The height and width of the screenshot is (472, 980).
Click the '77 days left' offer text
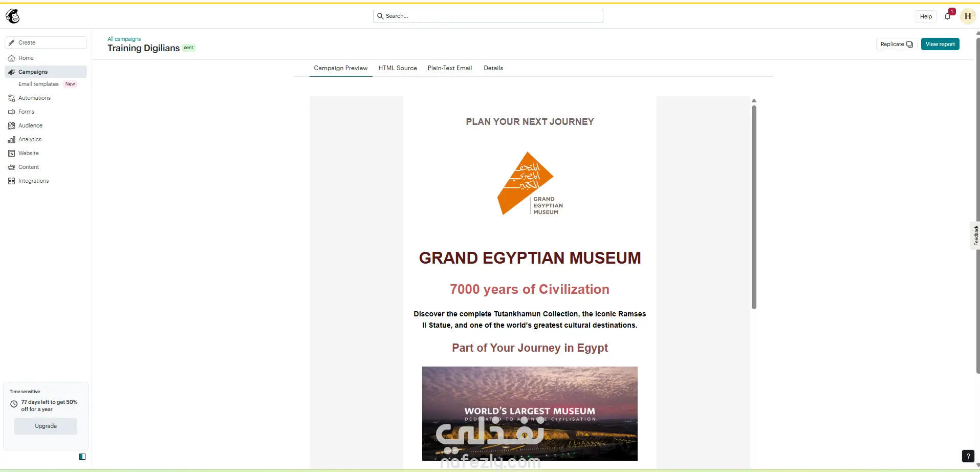(49, 406)
